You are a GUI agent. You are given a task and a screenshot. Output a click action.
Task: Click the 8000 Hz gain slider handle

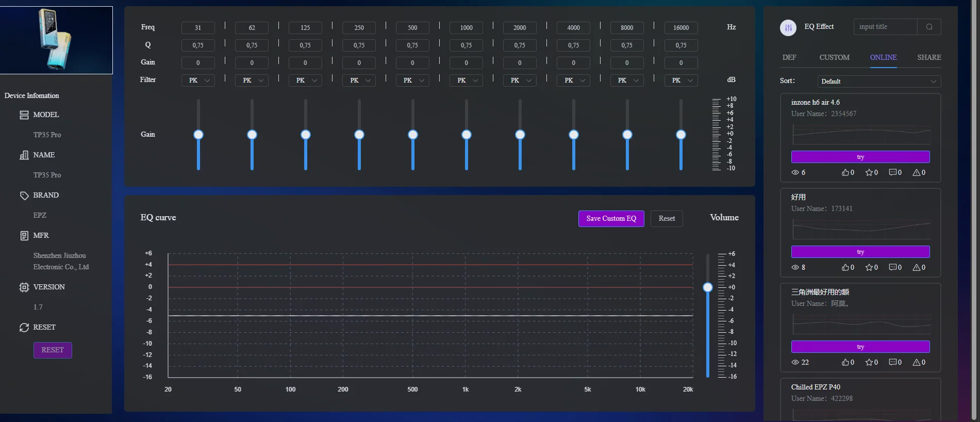tap(627, 135)
